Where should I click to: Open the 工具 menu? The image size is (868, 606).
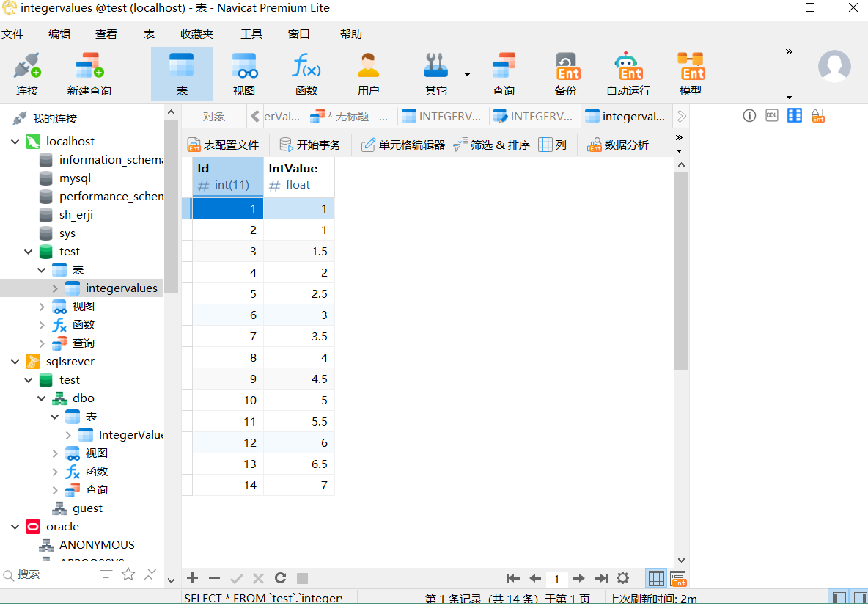(x=251, y=34)
